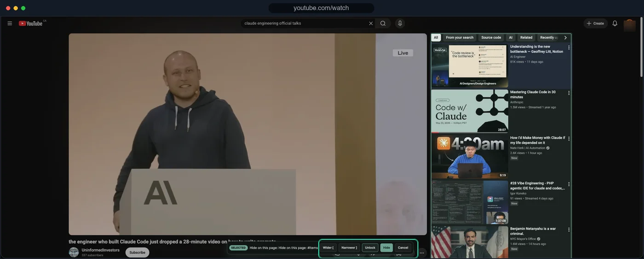
Task: Open the Code review bottleneck thumbnail
Action: tap(470, 66)
